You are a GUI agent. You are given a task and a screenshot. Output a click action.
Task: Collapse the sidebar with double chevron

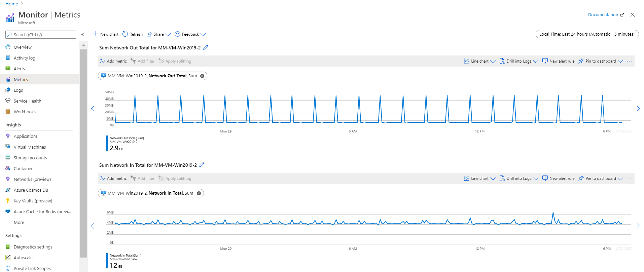82,35
